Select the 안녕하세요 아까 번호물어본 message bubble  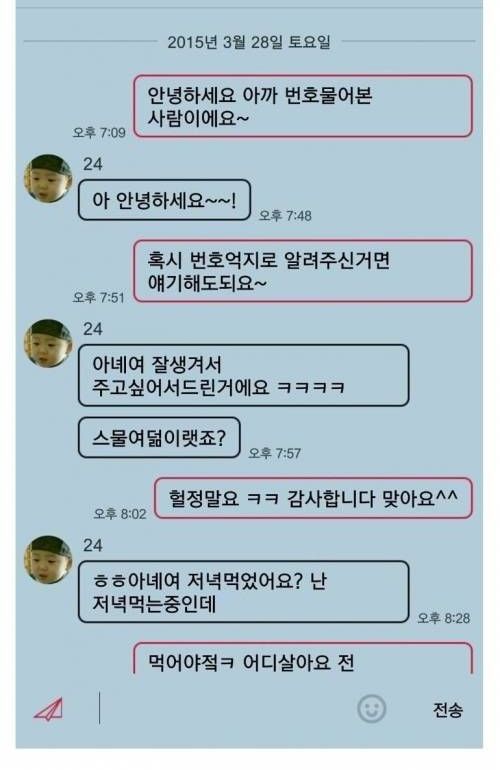tap(303, 106)
